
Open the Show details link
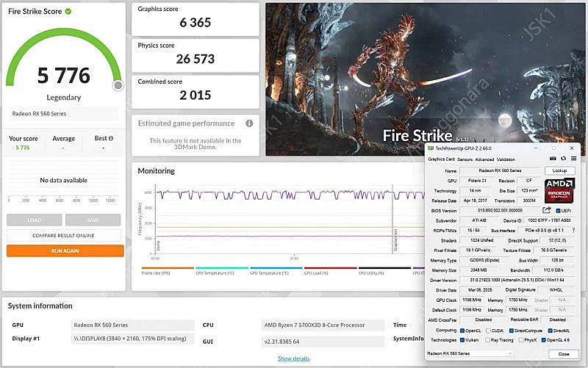click(x=293, y=358)
